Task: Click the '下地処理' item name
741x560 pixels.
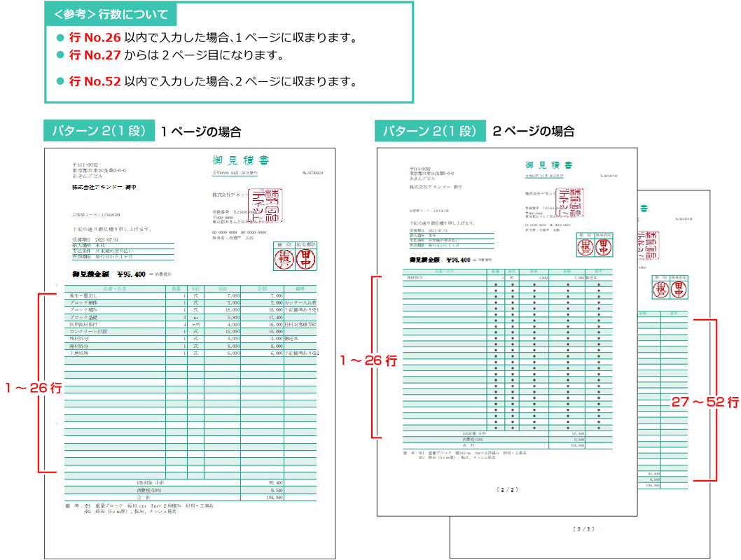Action: pyautogui.click(x=78, y=353)
